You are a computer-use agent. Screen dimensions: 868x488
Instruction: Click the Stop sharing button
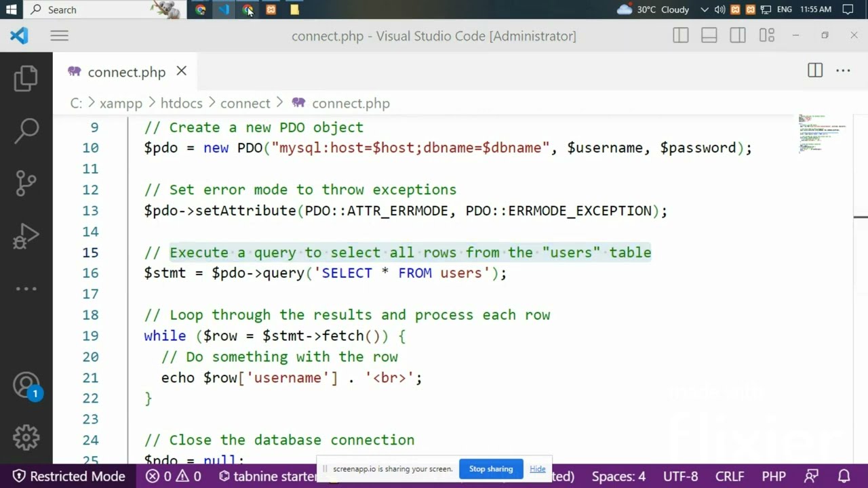coord(491,469)
